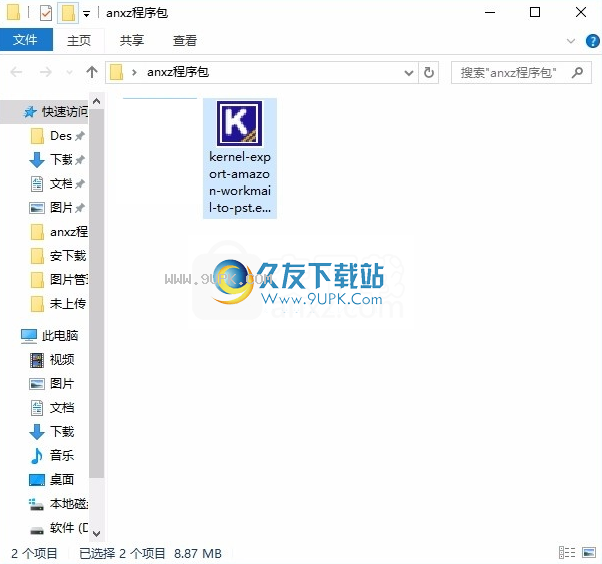This screenshot has height=564, width=602.
Task: Switch to the 共享 ribbon tab
Action: (x=132, y=40)
